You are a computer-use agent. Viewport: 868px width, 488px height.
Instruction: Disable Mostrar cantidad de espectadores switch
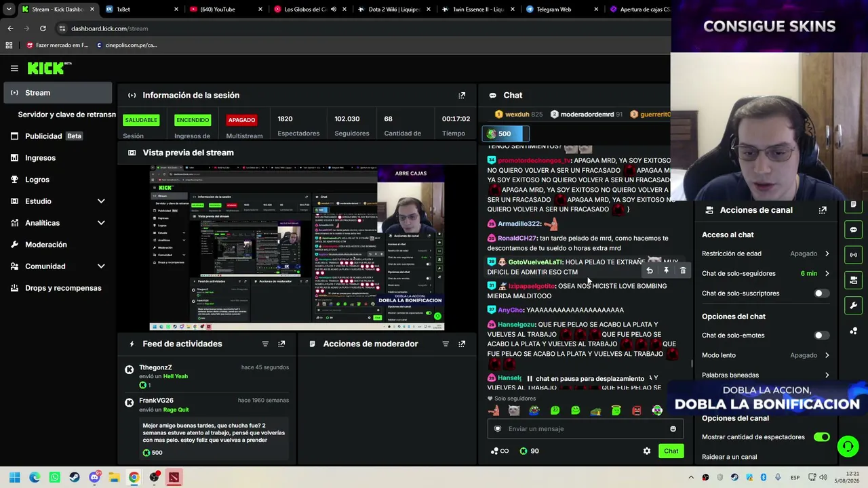pos(821,437)
